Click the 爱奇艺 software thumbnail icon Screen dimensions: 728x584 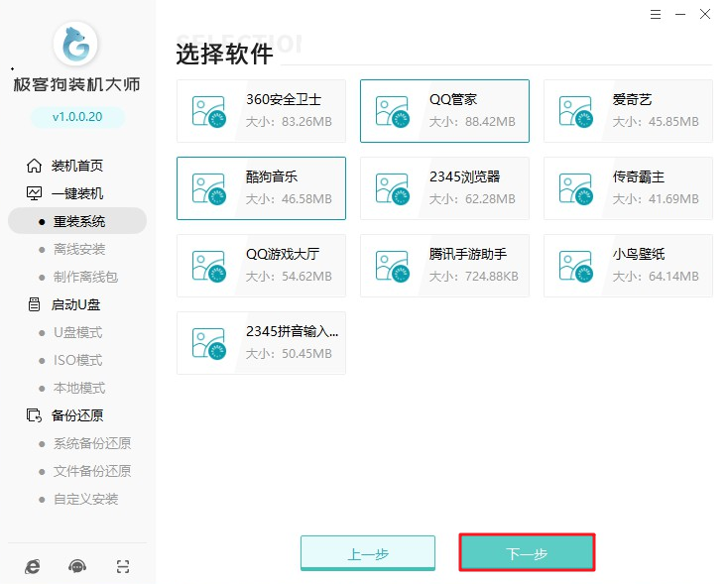click(x=574, y=110)
